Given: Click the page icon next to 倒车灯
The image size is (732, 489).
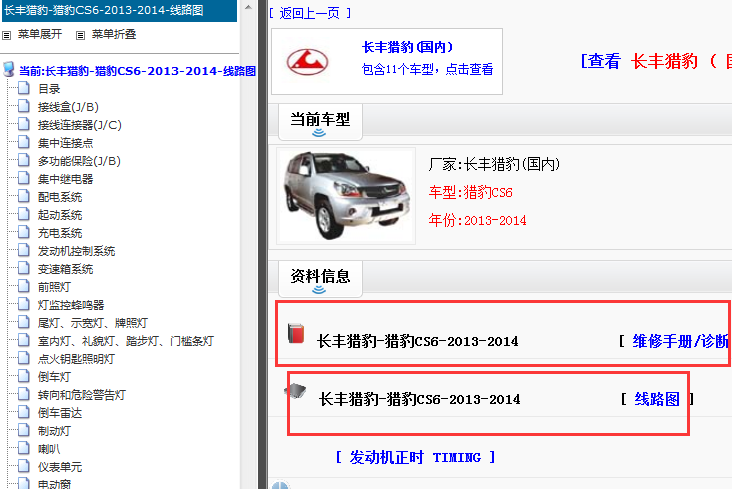Looking at the screenshot, I should pos(24,376).
